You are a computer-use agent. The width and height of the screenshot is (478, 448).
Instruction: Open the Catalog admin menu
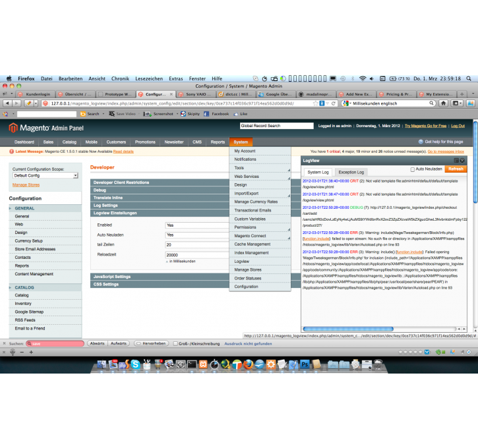(69, 142)
